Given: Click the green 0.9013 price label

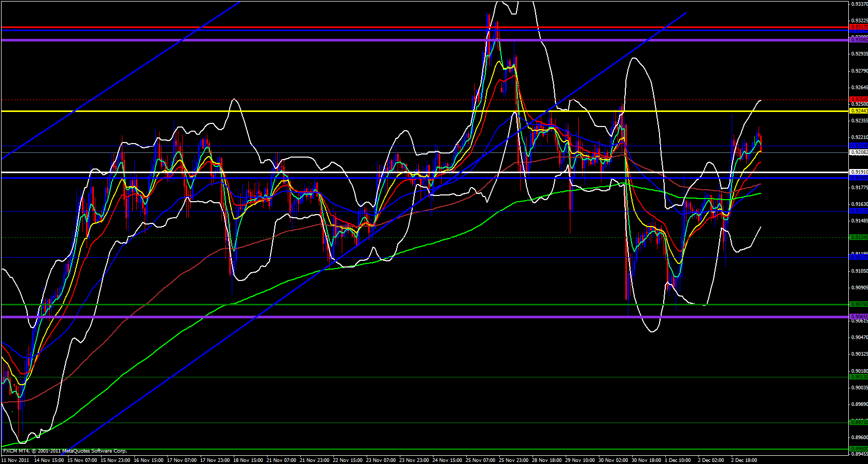Looking at the screenshot, I should click(858, 377).
